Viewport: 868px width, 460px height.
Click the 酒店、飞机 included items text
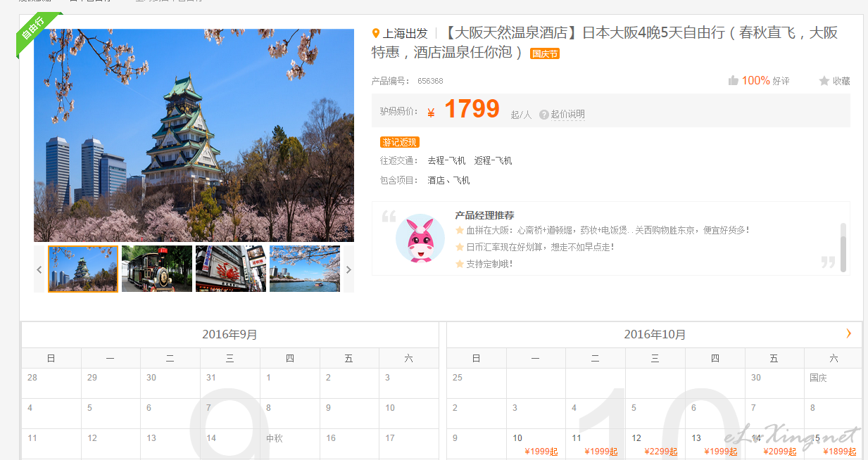(448, 181)
